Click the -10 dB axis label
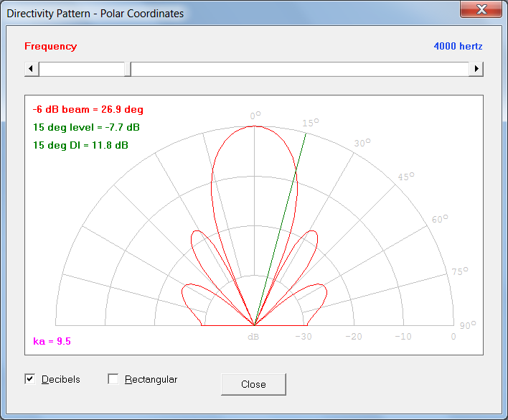This screenshot has height=420, width=508. coord(403,337)
